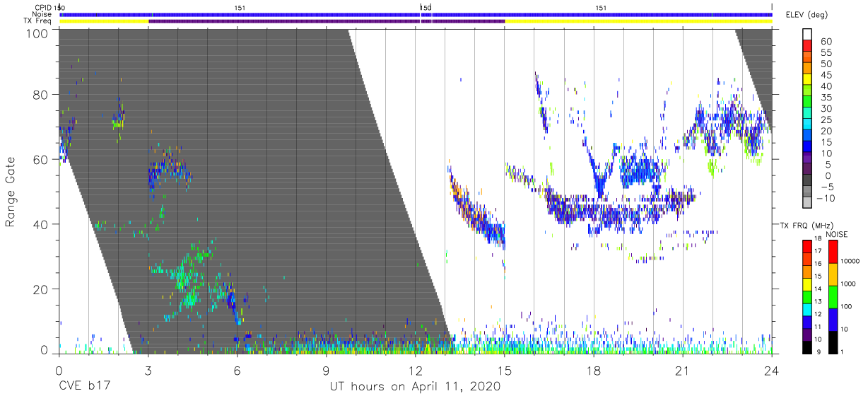Select the yellow 14–15 MHz TX FRQ segment
Viewport: 868px width, 401px height.
807,284
